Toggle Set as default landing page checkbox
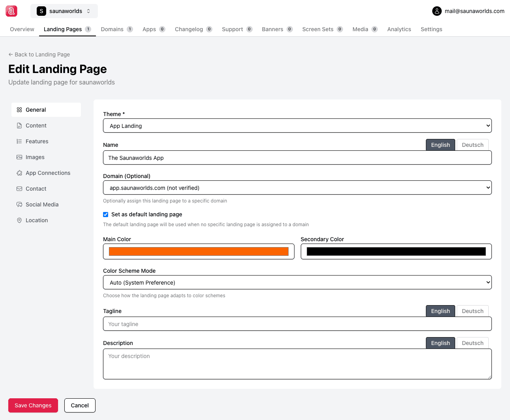 (x=105, y=214)
